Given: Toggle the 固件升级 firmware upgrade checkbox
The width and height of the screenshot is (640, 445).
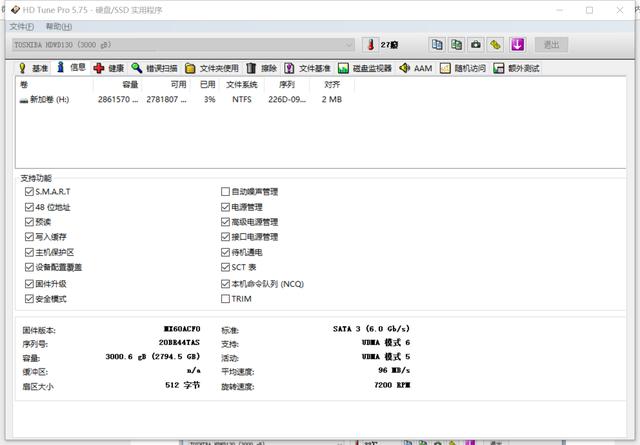Looking at the screenshot, I should point(29,284).
